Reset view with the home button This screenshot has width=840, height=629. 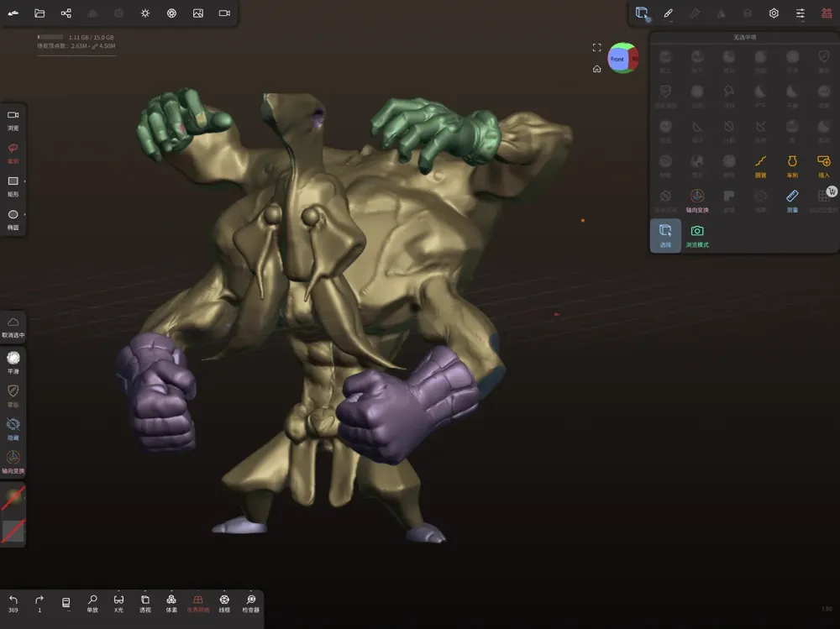pos(596,69)
